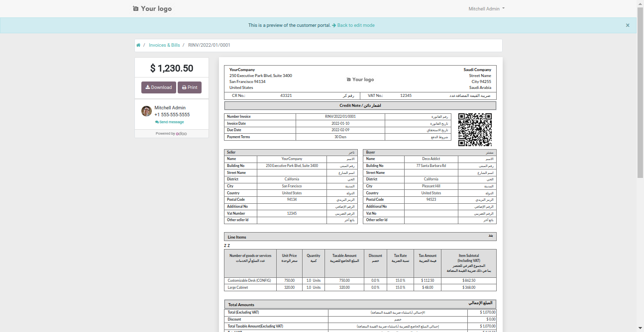Click the Your logo placeholder inside invoice

click(x=360, y=80)
